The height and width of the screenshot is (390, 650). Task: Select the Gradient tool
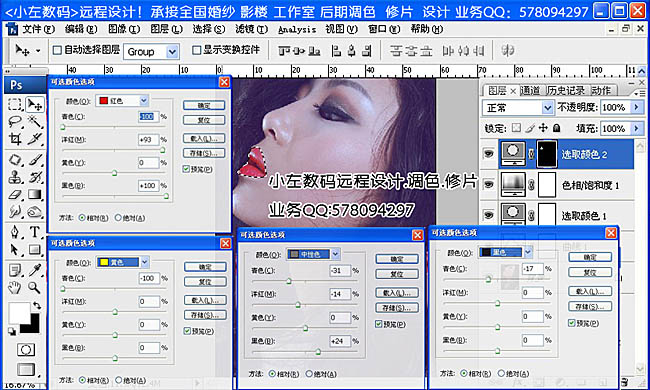point(35,194)
